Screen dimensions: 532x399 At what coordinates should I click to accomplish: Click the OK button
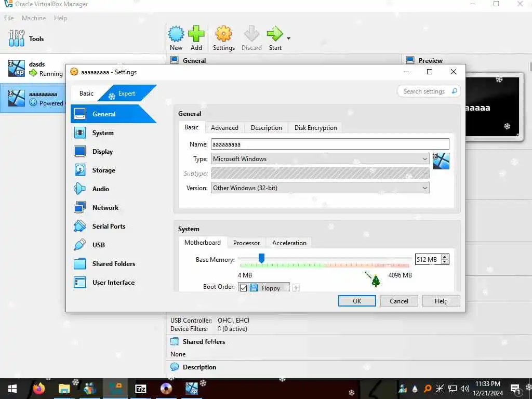pyautogui.click(x=357, y=301)
